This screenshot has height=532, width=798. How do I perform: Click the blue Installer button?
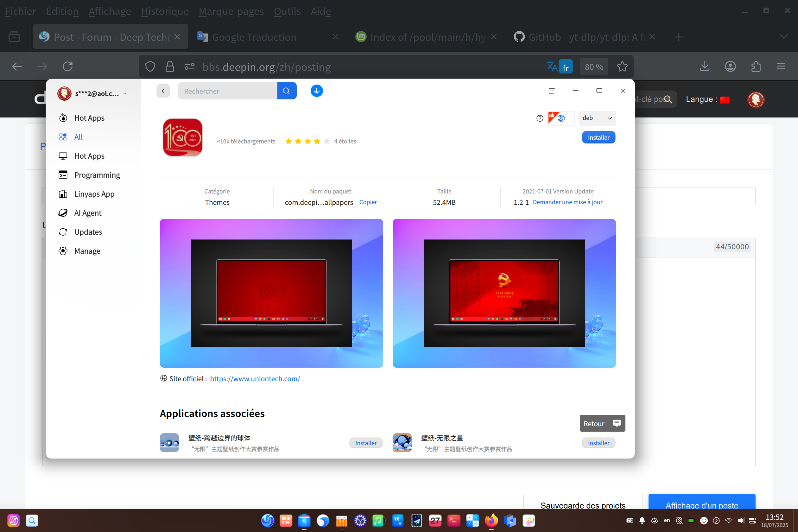pos(598,137)
